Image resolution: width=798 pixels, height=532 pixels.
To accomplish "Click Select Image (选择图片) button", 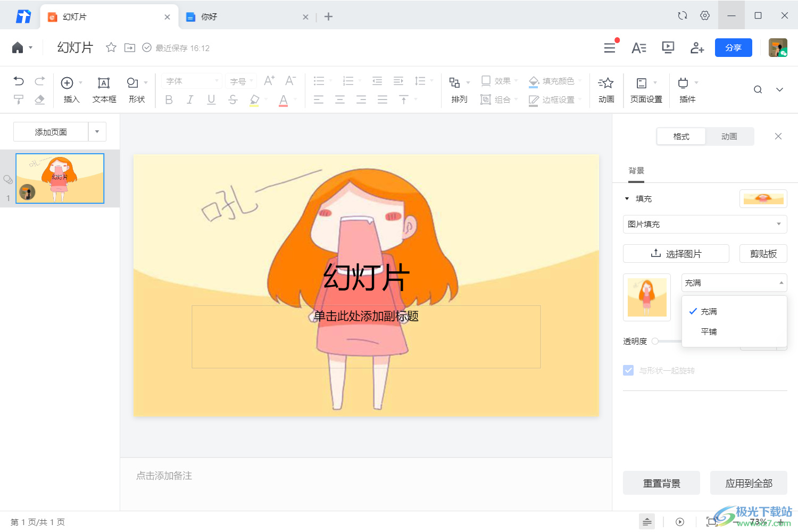I will (676, 254).
